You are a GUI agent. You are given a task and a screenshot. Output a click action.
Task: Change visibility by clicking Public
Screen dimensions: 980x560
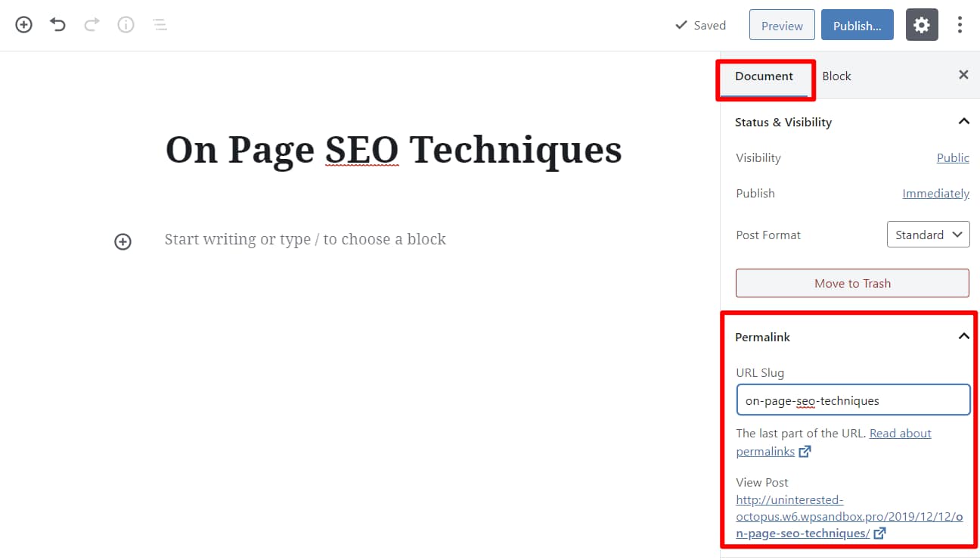click(x=952, y=157)
